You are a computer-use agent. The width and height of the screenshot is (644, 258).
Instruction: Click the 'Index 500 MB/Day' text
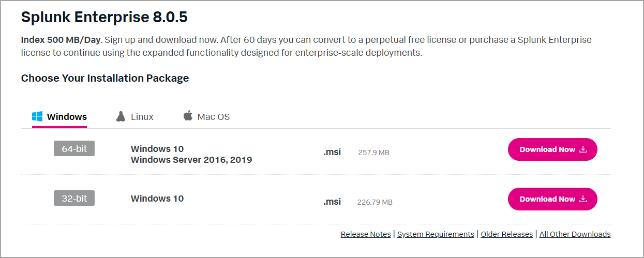click(62, 40)
